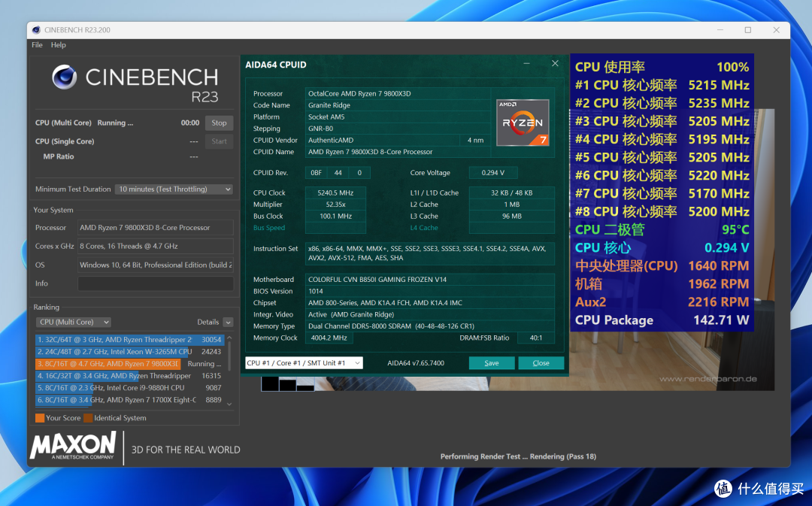Viewport: 812px width, 506px height.
Task: Open the CPU (Multi Core) ranking dropdown
Action: [73, 322]
